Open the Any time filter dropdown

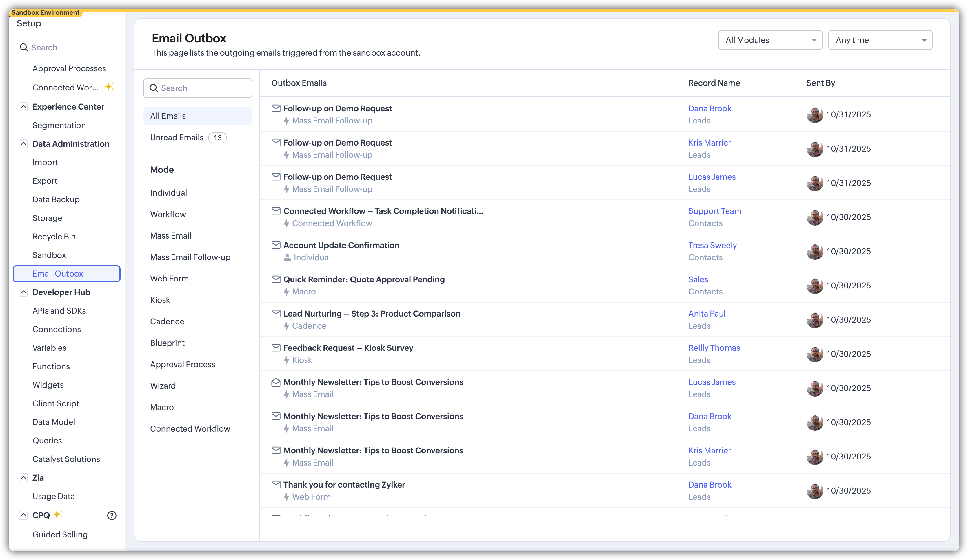pyautogui.click(x=880, y=40)
